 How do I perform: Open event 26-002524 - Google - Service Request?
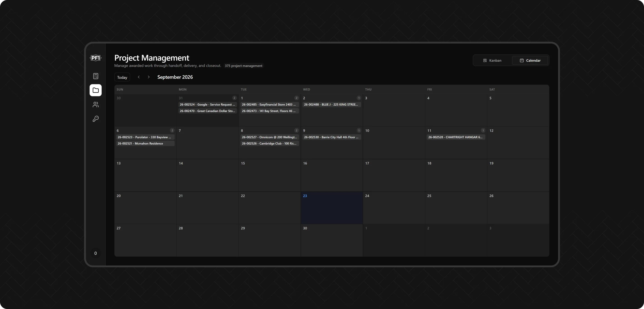click(x=207, y=104)
